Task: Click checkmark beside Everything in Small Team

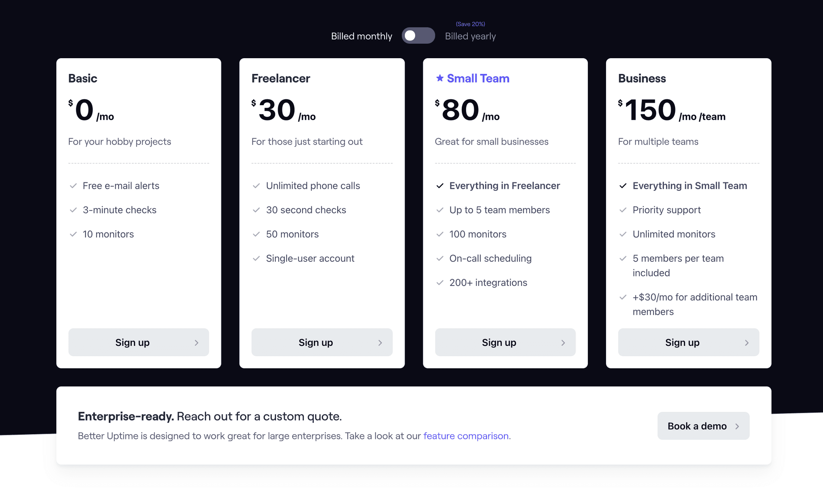Action: [622, 186]
